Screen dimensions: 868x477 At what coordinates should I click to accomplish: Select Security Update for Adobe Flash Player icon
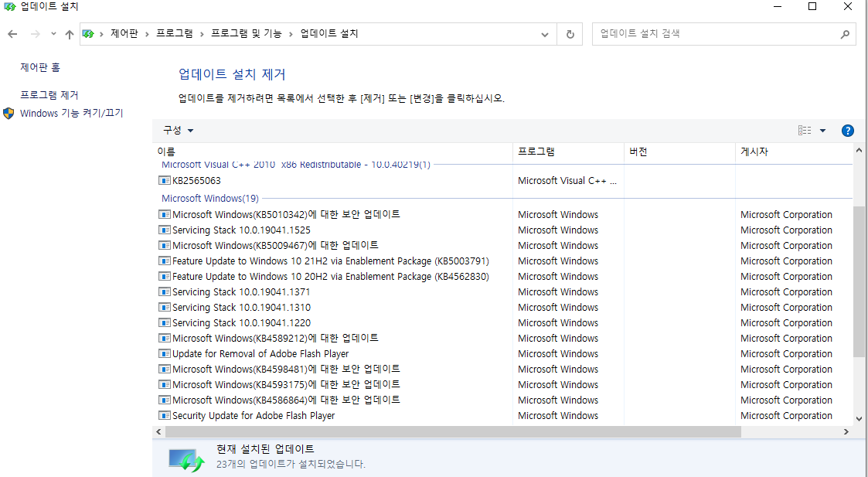[165, 415]
